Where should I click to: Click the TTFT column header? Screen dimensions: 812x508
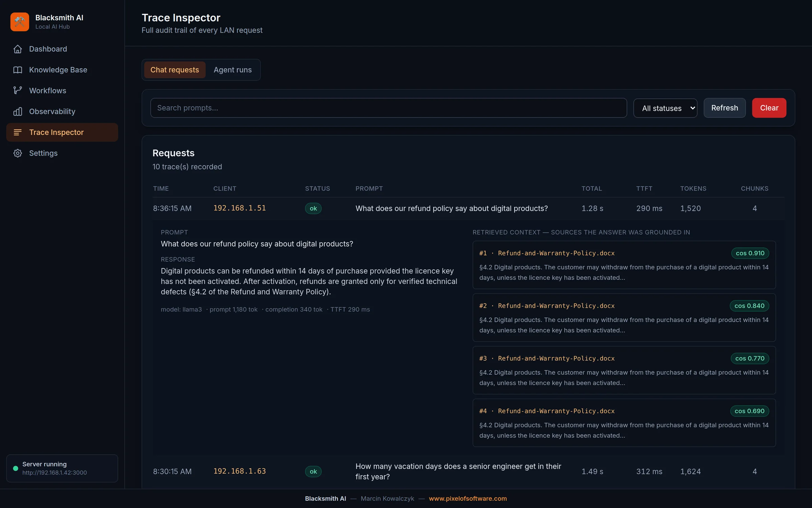click(644, 188)
